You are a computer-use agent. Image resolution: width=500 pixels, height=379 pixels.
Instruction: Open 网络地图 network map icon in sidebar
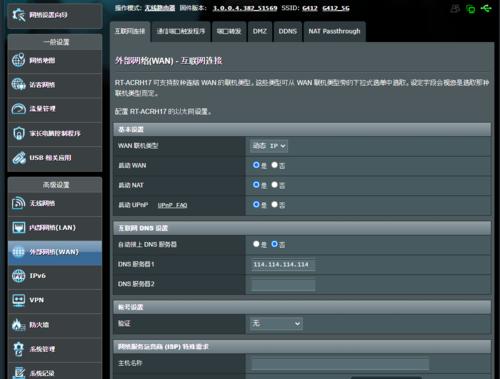click(18, 60)
